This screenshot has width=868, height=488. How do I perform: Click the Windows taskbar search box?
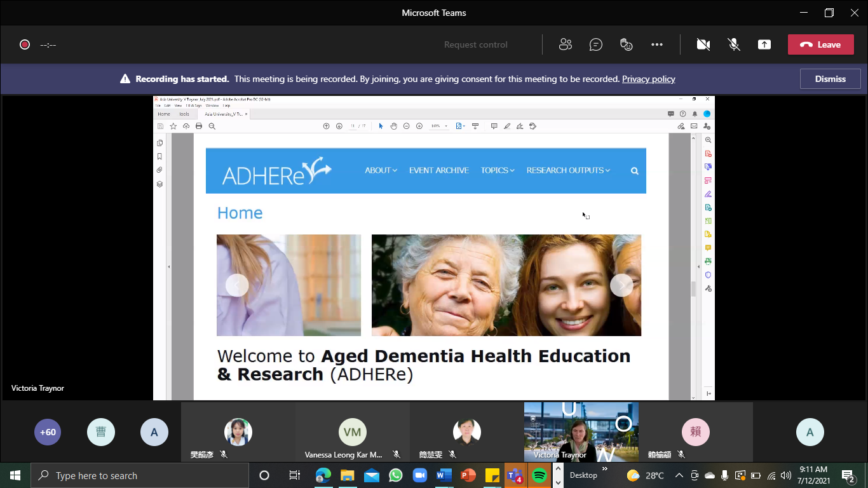140,475
